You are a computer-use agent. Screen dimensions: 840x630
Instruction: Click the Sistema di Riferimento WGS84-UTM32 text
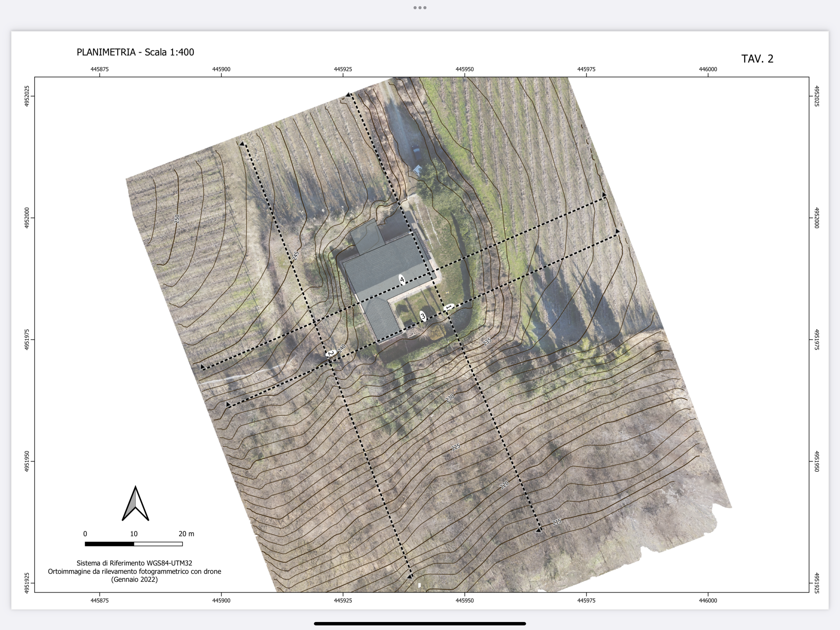(134, 563)
